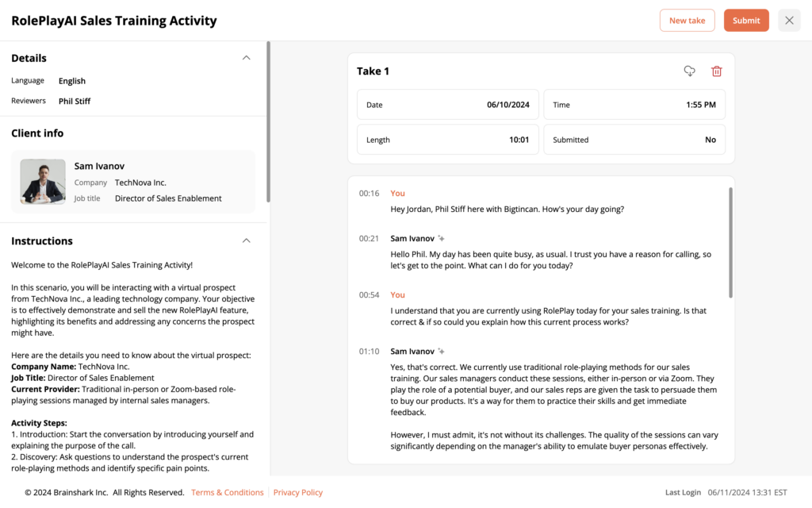Click the Client info heading
The height and width of the screenshot is (508, 812).
37,133
